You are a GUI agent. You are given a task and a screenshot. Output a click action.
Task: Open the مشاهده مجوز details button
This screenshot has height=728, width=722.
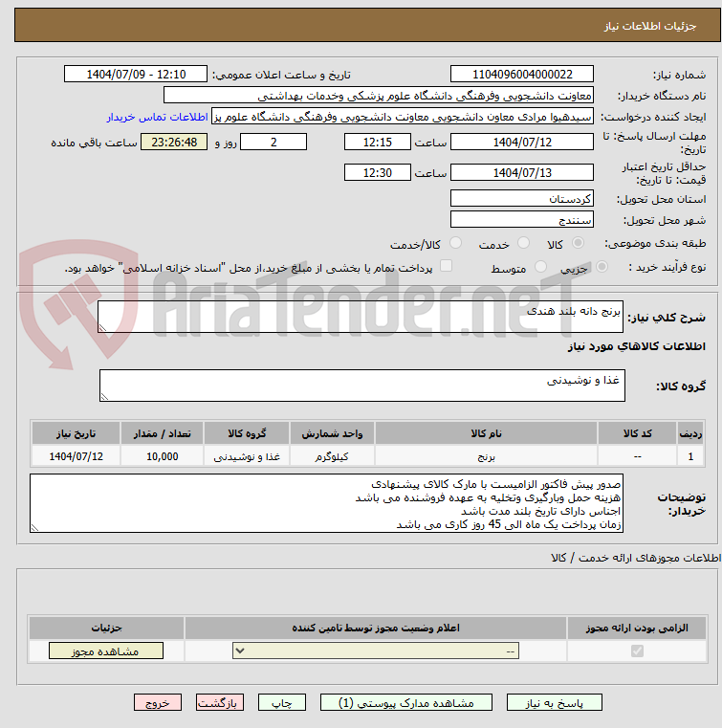pos(106,651)
